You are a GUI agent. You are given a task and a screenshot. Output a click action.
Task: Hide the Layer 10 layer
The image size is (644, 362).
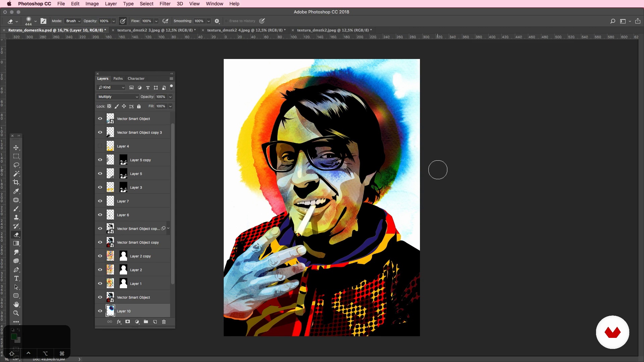pos(100,311)
